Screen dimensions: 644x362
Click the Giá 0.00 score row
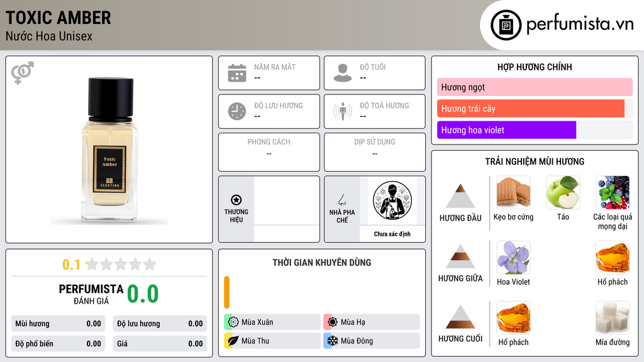point(160,344)
